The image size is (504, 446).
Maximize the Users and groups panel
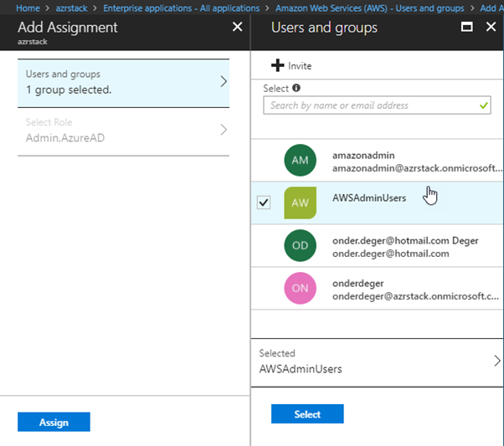coord(466,27)
